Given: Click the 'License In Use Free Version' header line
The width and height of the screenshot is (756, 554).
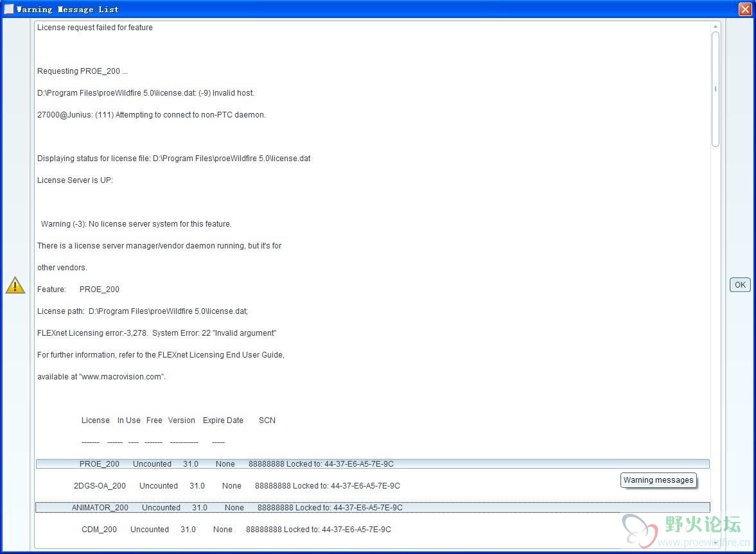Looking at the screenshot, I should point(179,420).
